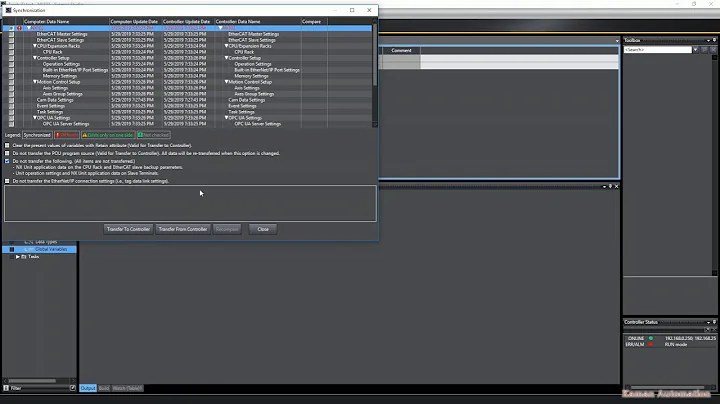Click the Toolbox search input field
This screenshot has width=720, height=404.
click(x=658, y=50)
